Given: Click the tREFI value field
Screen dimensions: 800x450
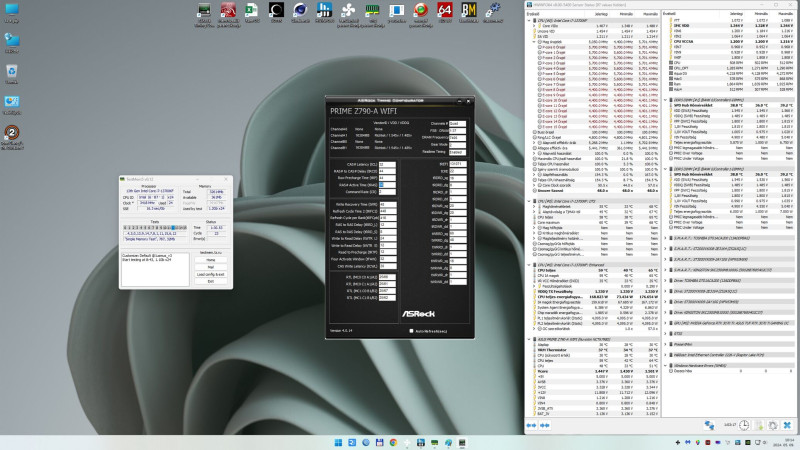Looking at the screenshot, I should [458, 164].
